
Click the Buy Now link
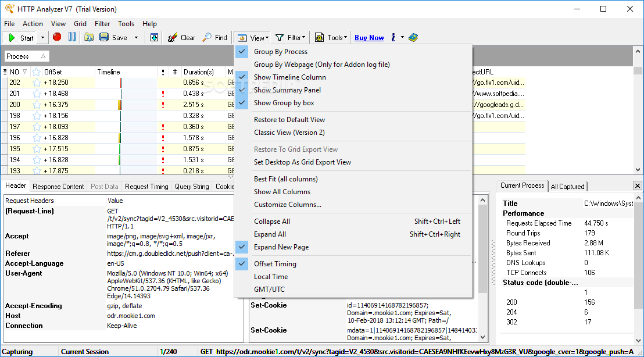pos(369,38)
